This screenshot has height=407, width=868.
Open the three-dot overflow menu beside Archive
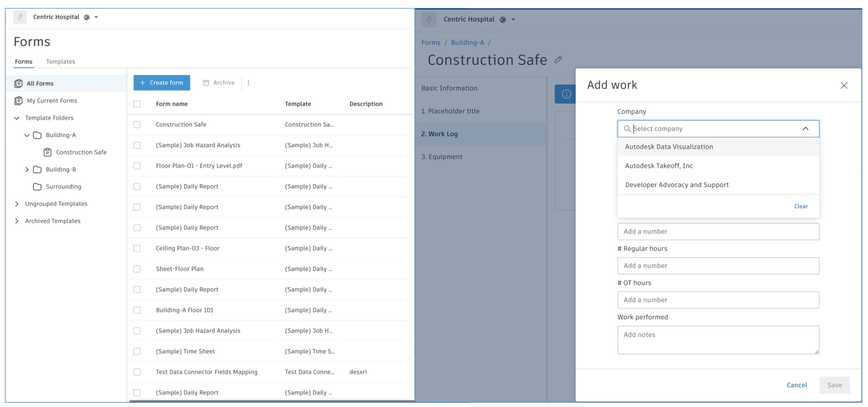249,82
